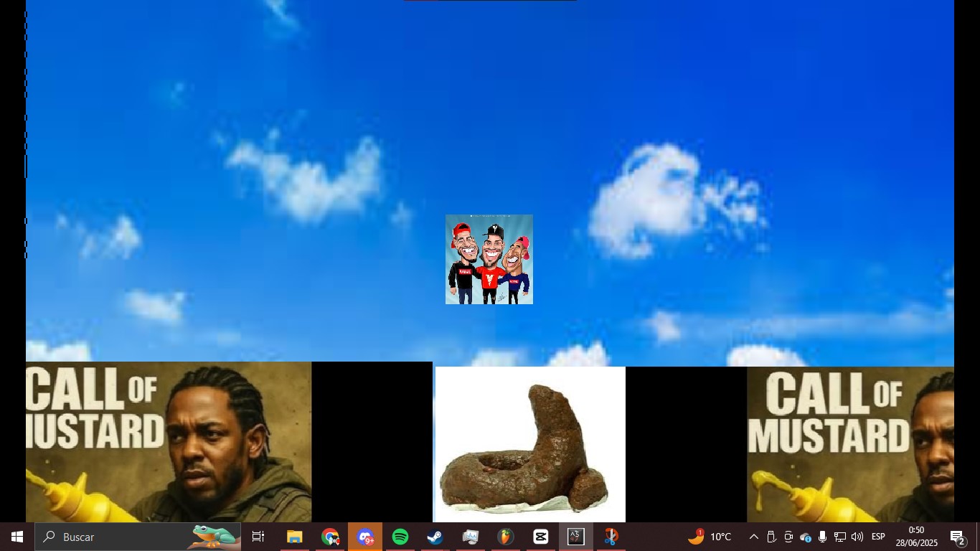Screen dimensions: 980x551
Task: Open the OneDrive cloud tray icon
Action: point(806,537)
